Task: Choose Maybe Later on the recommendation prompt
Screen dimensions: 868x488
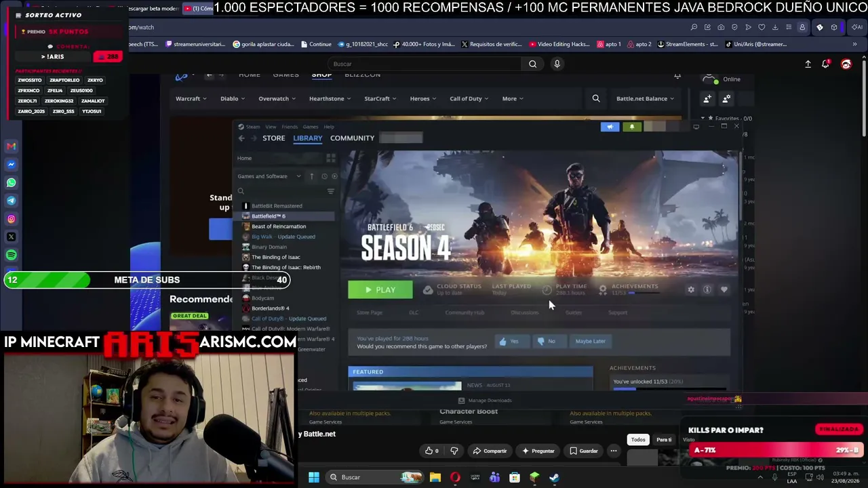Action: pos(591,341)
